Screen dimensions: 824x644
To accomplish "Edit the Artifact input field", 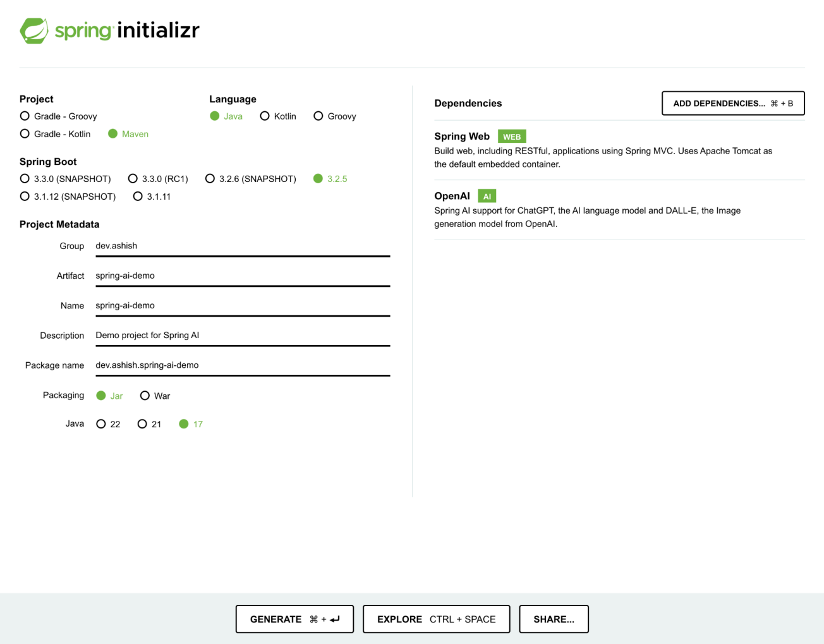I will (243, 276).
